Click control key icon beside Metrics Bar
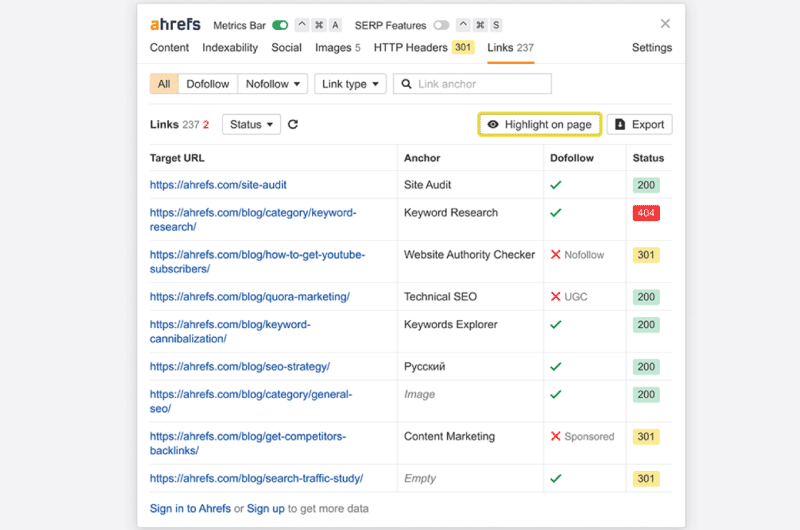This screenshot has height=530, width=800. (302, 25)
